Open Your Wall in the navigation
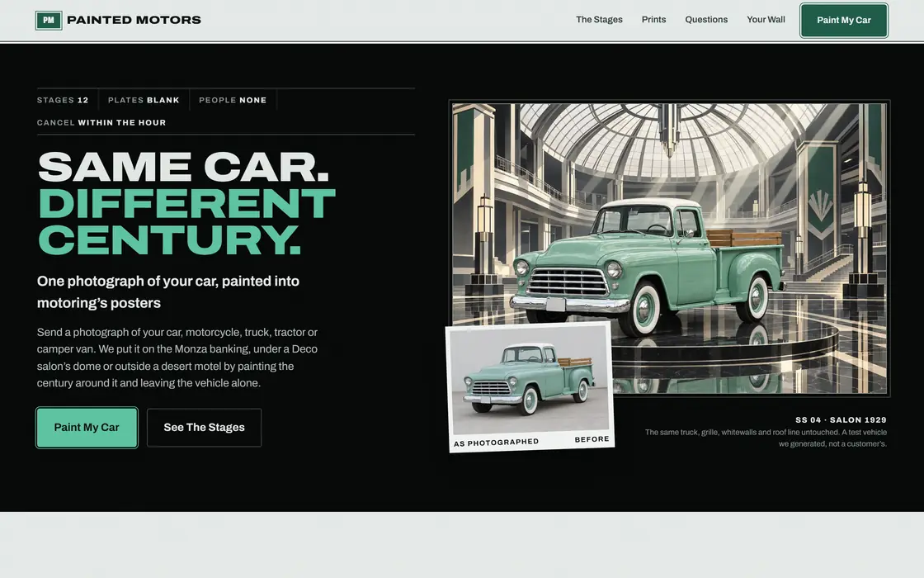Screen dimensions: 924x578 click(766, 20)
